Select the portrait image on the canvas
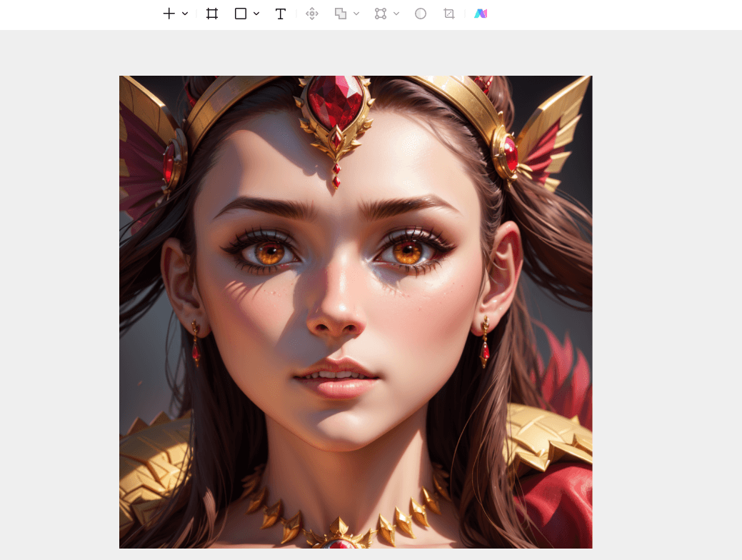 (x=356, y=312)
